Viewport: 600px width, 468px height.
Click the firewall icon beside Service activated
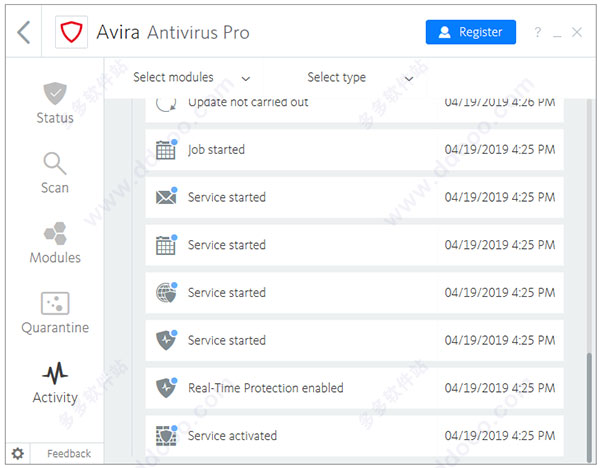[x=166, y=435]
